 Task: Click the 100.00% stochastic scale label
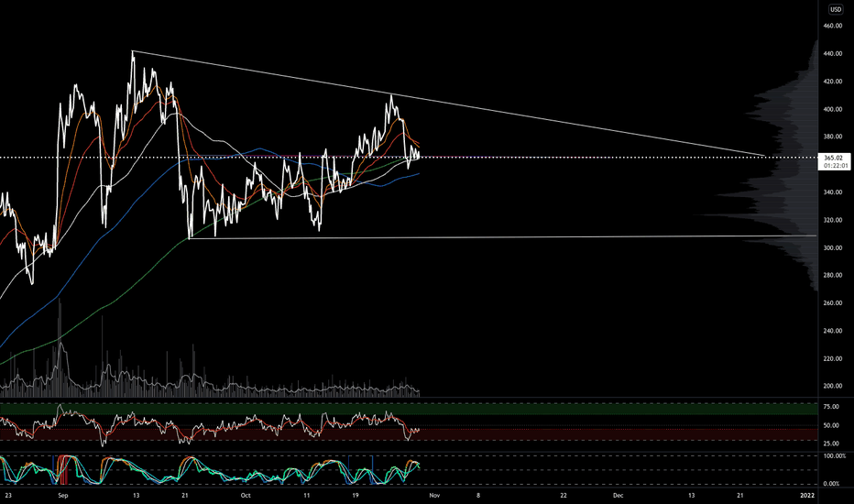point(833,455)
